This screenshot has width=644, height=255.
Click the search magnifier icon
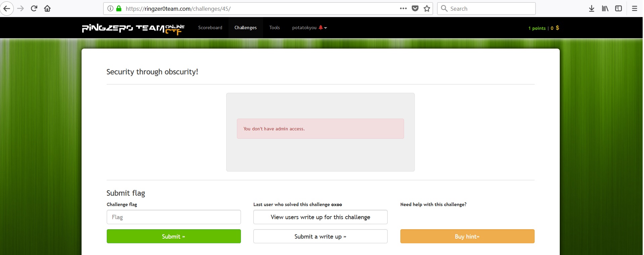click(x=444, y=8)
